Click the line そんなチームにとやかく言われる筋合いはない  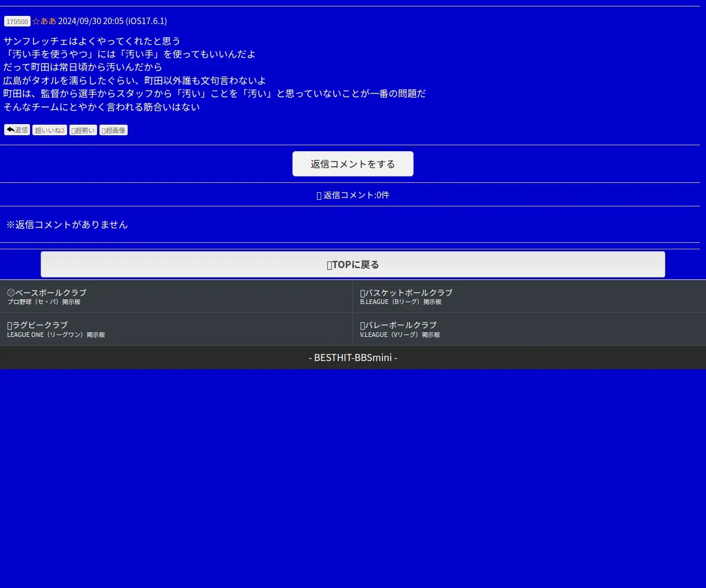click(x=102, y=107)
